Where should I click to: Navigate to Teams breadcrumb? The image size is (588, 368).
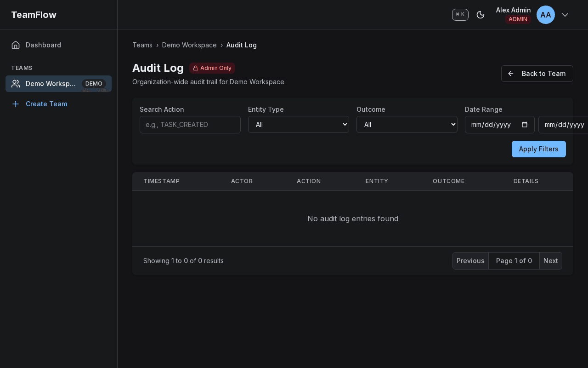(142, 45)
